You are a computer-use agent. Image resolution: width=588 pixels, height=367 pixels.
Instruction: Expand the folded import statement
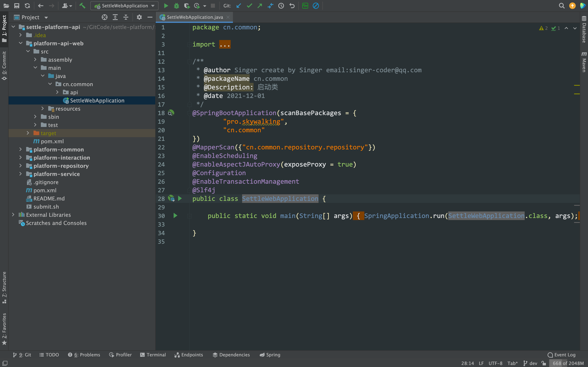[x=225, y=44]
